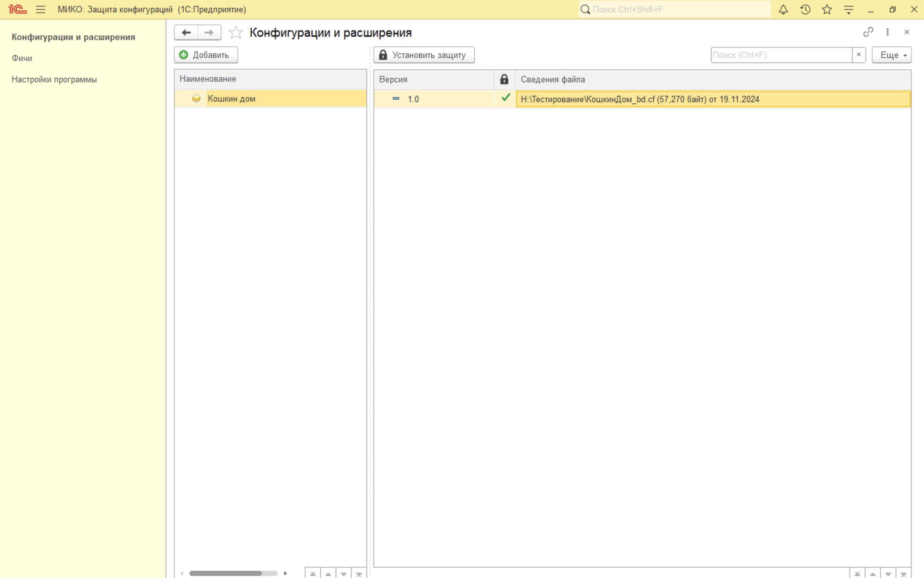Select the КошкинДом_bd.cf file info cell
The image size is (924, 578).
(713, 99)
